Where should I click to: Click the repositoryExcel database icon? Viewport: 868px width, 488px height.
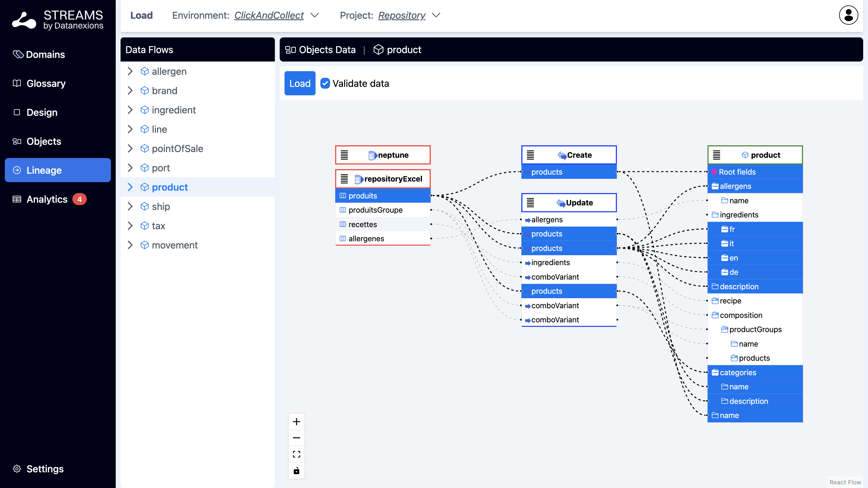[x=358, y=179]
